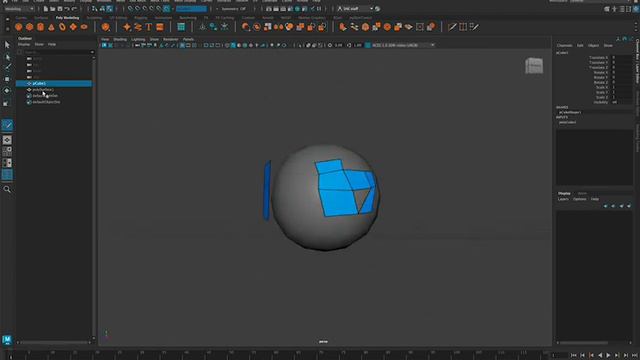Open the Modeling menu set dropdown
This screenshot has width=640, height=360.
[19, 9]
